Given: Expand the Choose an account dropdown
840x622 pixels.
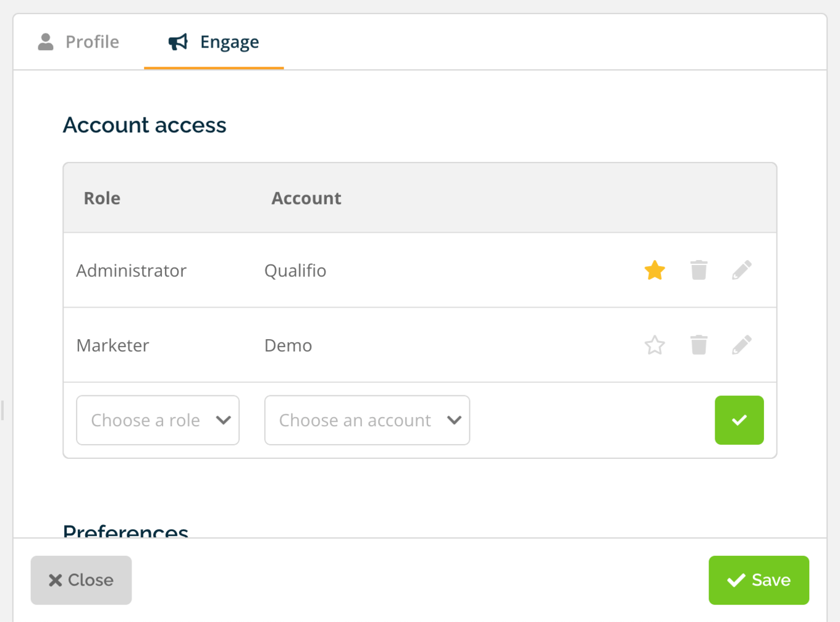Looking at the screenshot, I should (367, 420).
